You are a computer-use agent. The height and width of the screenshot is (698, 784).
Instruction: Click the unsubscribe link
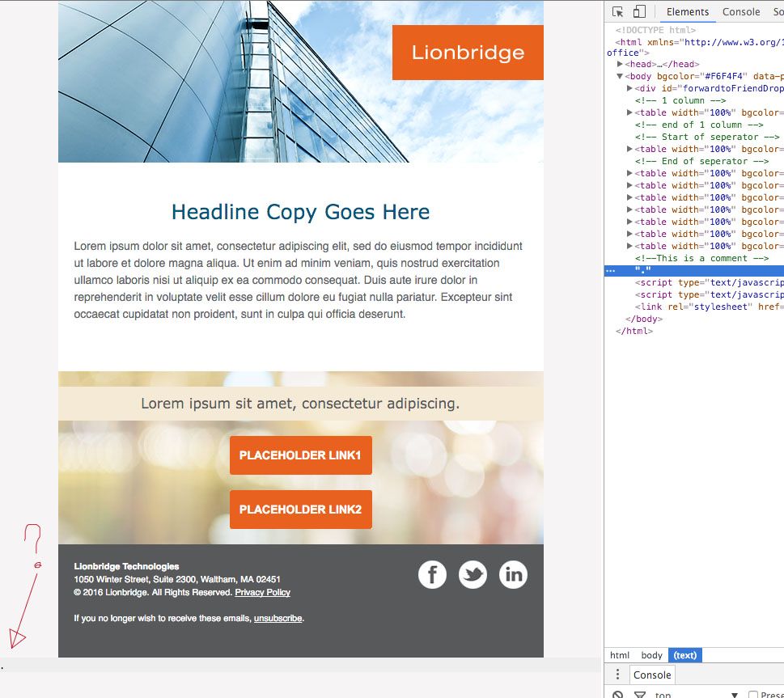tap(278, 618)
